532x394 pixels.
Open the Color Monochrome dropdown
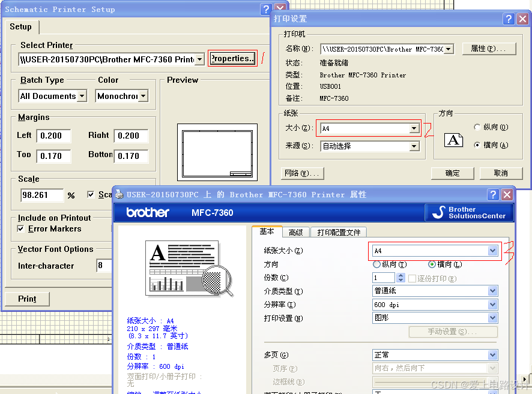144,96
